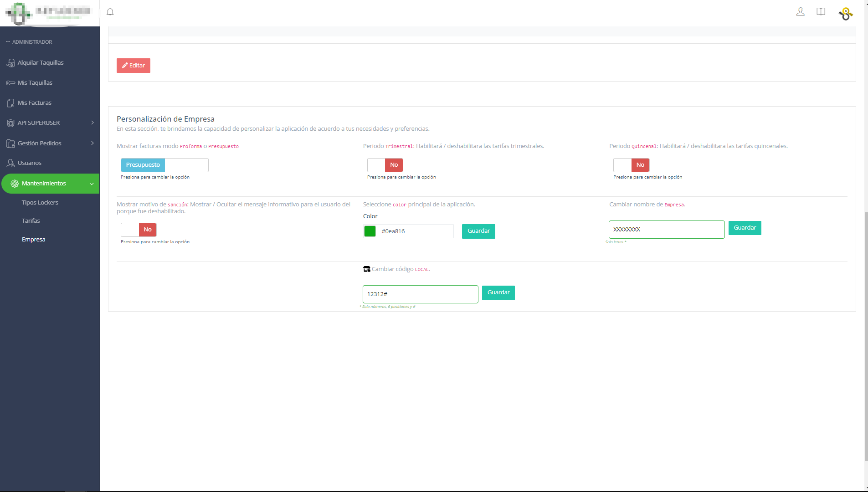Click the código LOCAL input field

click(420, 294)
